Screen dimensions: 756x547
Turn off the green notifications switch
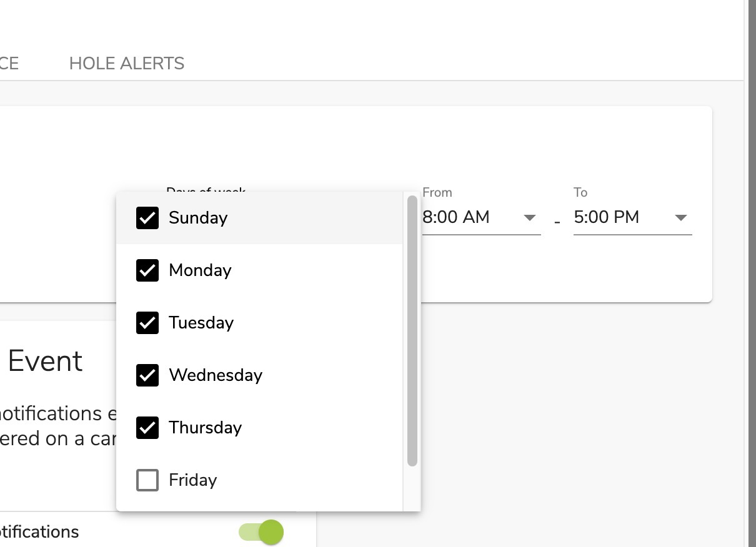261,532
